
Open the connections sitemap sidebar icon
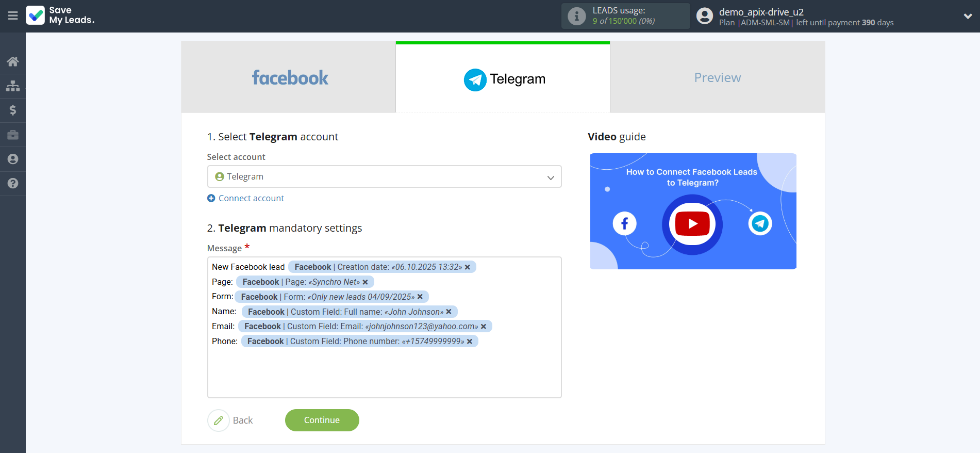click(x=13, y=86)
